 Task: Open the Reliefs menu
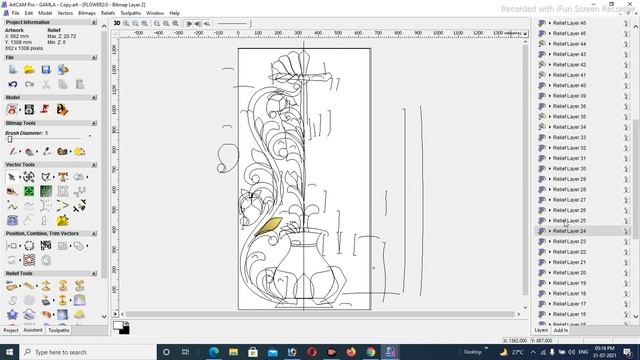tap(108, 13)
